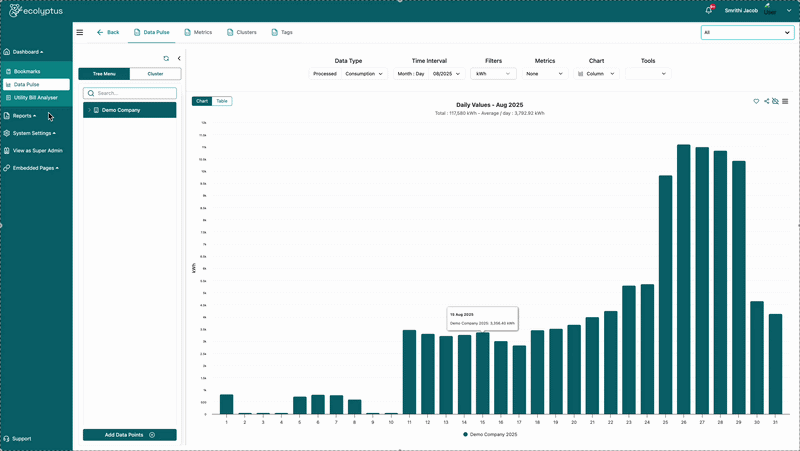Share the chart with the share icon
This screenshot has width=800, height=451.
(x=766, y=101)
